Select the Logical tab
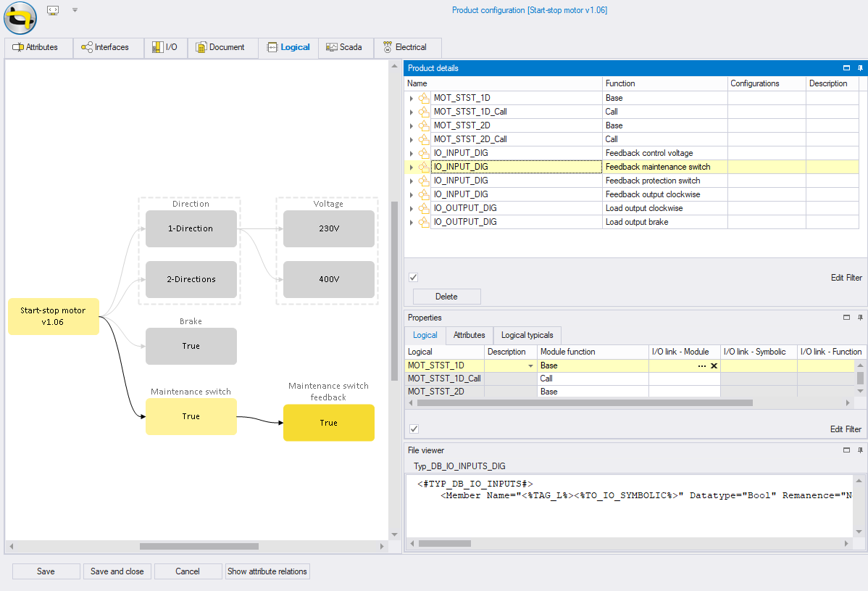 288,48
